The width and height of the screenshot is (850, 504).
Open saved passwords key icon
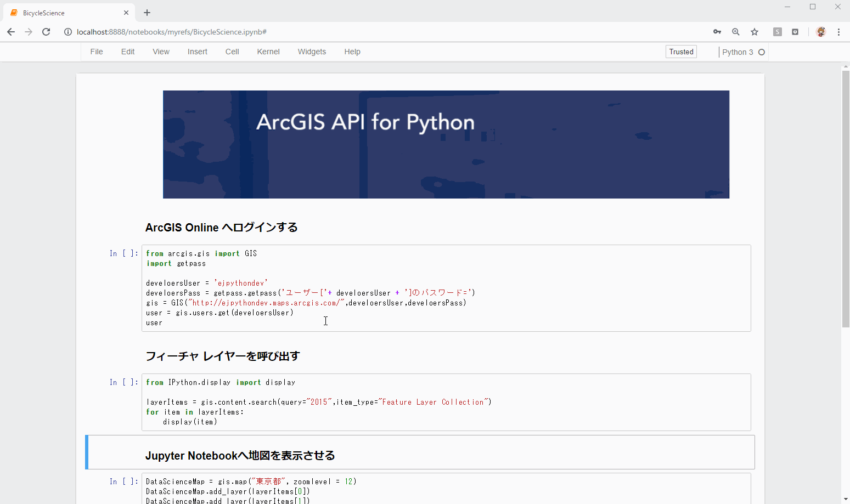pyautogui.click(x=717, y=32)
